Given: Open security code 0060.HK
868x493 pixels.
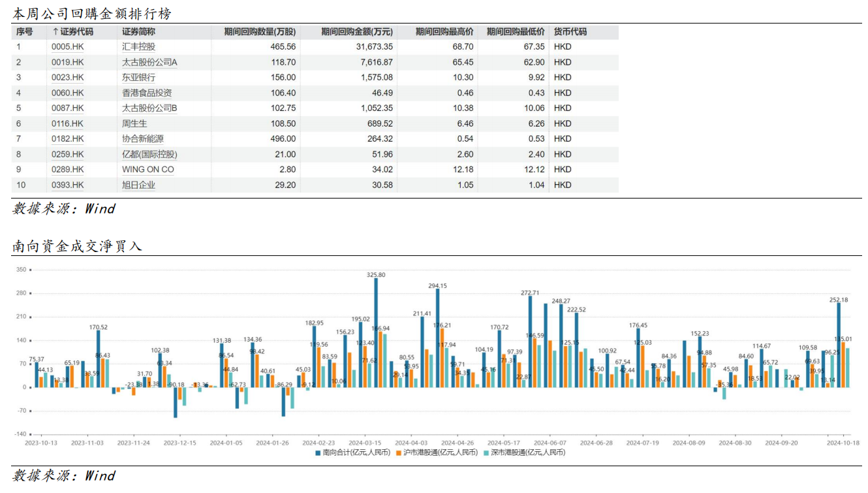Looking at the screenshot, I should coord(68,93).
